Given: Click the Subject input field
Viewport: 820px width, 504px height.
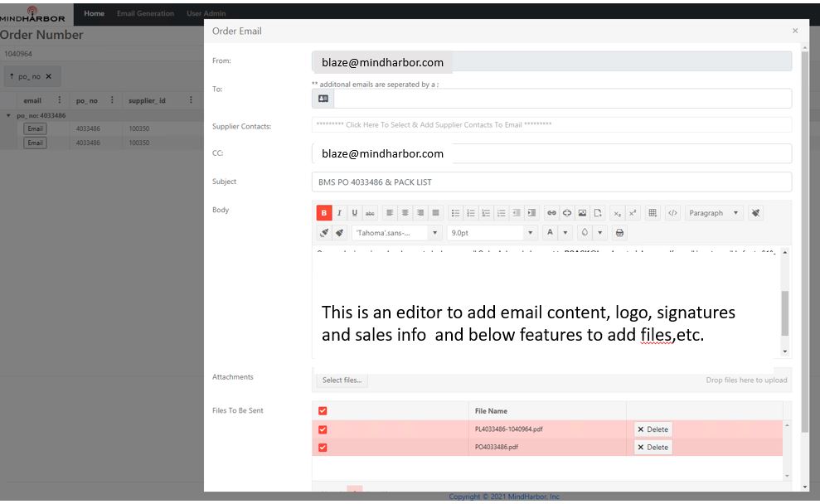Looking at the screenshot, I should pyautogui.click(x=551, y=182).
